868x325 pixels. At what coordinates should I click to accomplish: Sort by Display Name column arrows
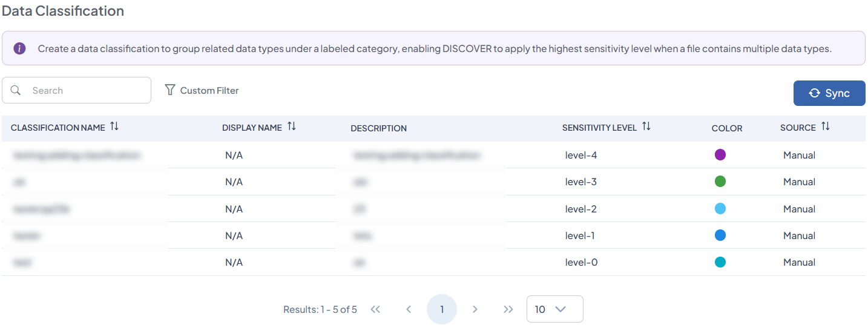[291, 127]
